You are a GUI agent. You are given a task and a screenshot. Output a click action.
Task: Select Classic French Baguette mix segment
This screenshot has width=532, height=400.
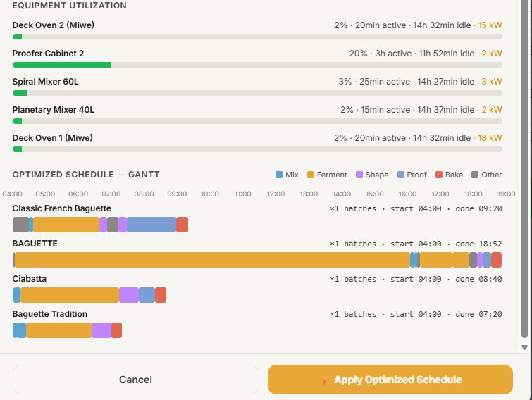[x=31, y=225]
